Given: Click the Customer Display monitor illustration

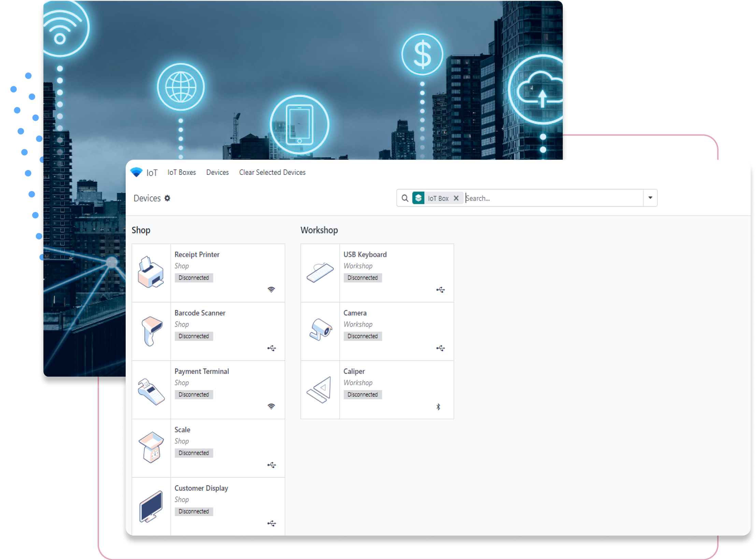Looking at the screenshot, I should click(x=151, y=507).
